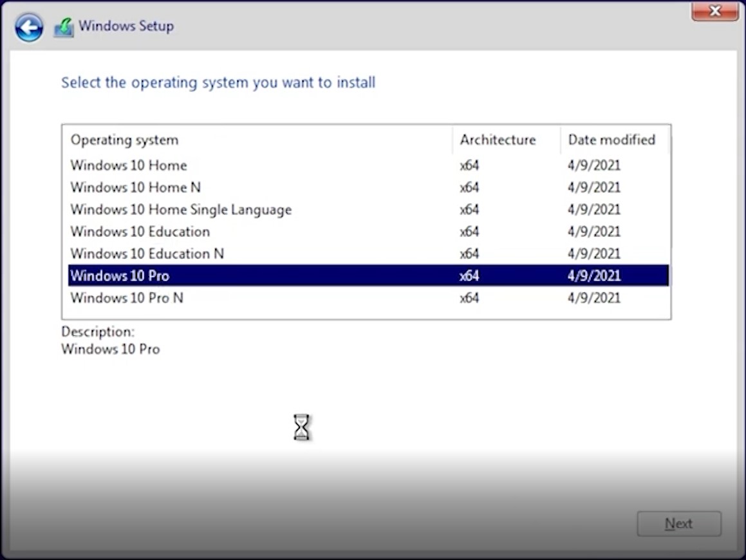746x560 pixels.
Task: Pick Windows 10 Education N
Action: [x=368, y=254]
